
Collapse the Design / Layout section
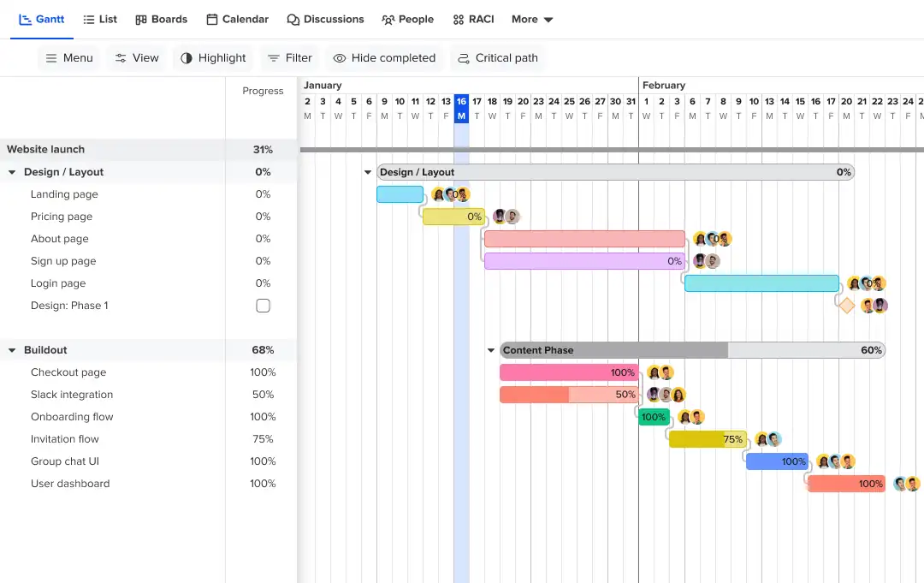(11, 171)
